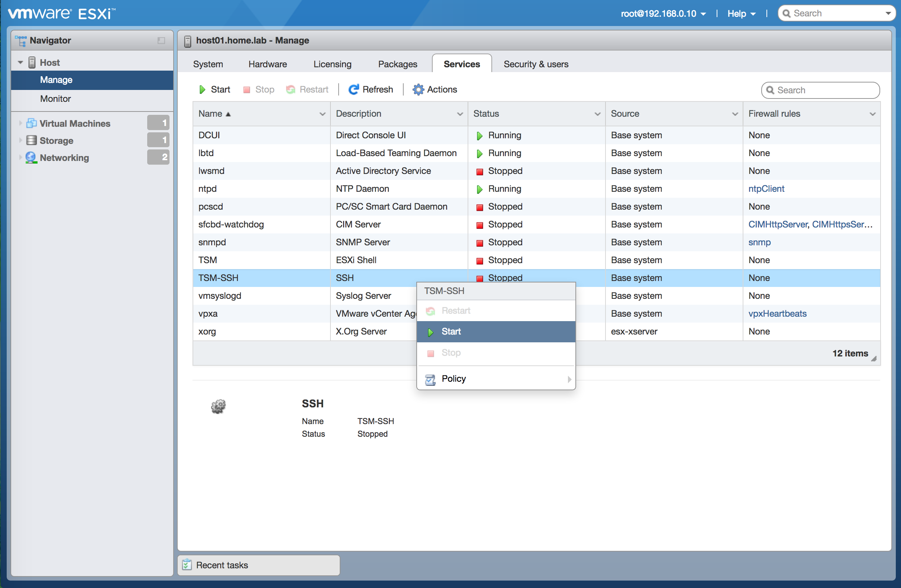Select the Host icon in Navigator
The image size is (901, 588).
[32, 62]
